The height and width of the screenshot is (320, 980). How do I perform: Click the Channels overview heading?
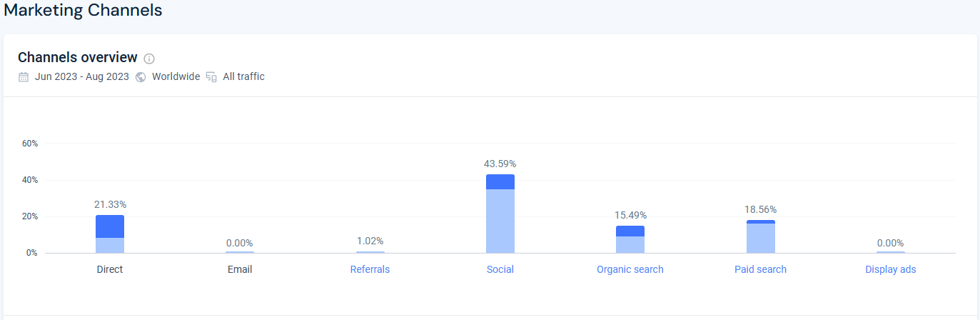[x=78, y=57]
